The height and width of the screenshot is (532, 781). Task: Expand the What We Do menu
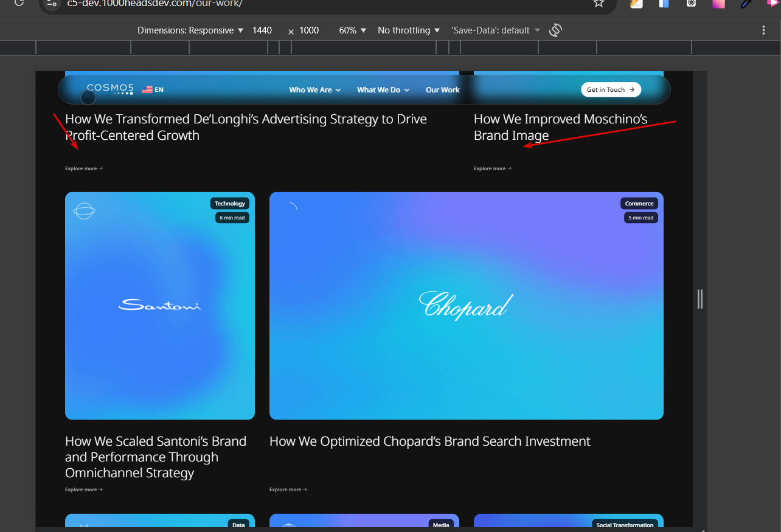383,89
